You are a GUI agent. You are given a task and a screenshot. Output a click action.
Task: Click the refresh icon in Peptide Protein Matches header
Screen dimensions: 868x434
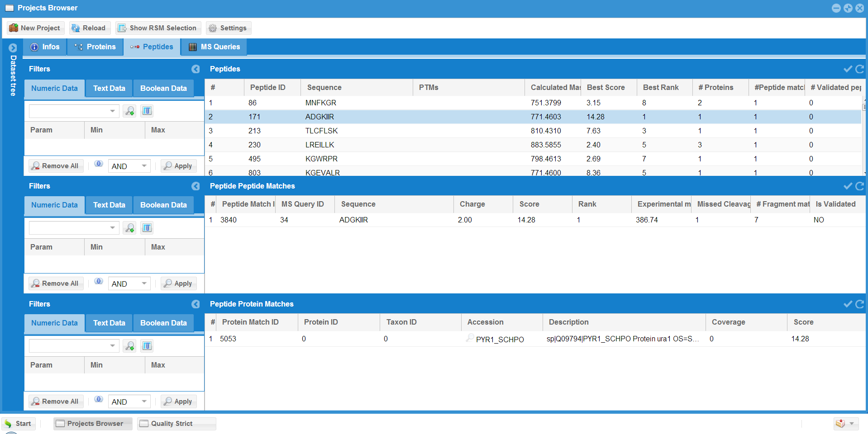(x=859, y=304)
